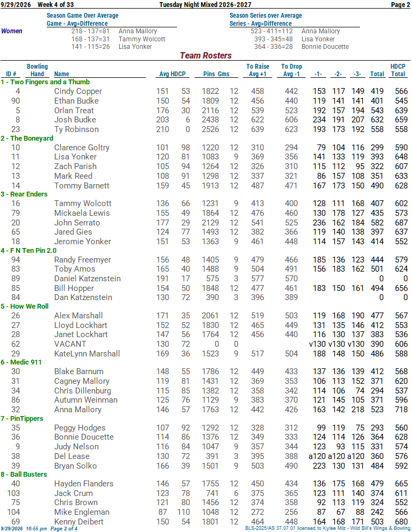Screen dimensions: 412x532
Task: Click 'Week 4 of 33' in header
Action: (x=56, y=4)
